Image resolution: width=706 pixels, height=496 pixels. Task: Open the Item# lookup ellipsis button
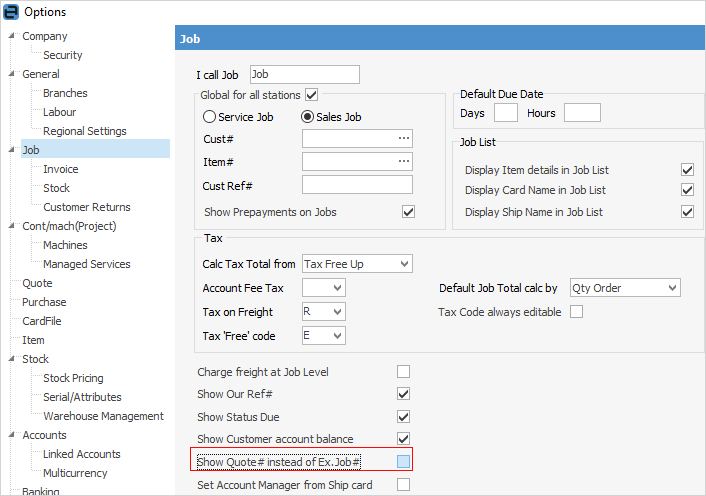(404, 161)
